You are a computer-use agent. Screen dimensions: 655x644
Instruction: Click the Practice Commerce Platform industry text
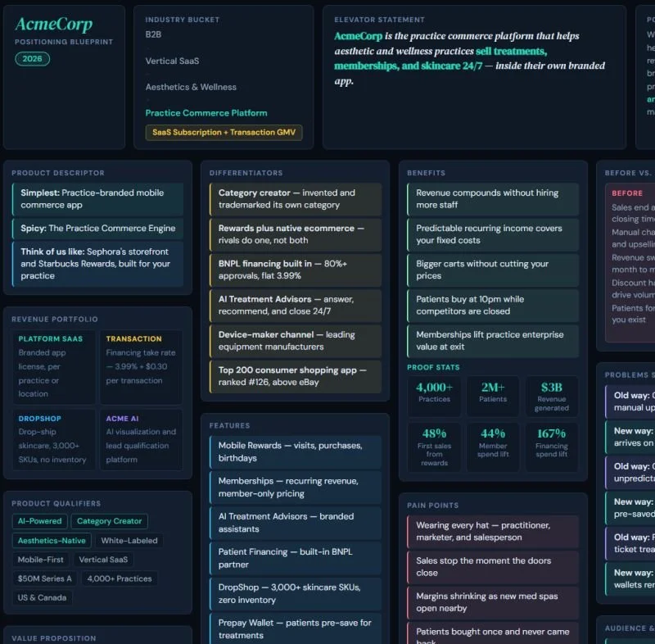[x=206, y=113]
